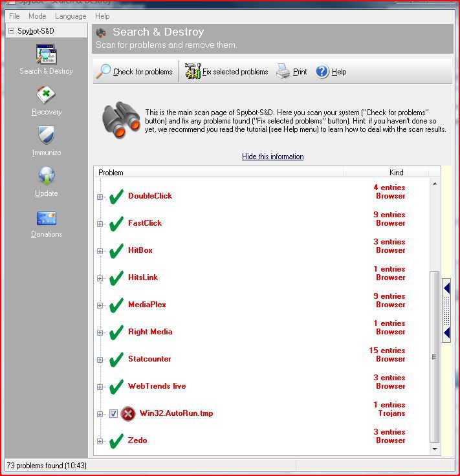This screenshot has height=476, width=460.
Task: Uncheck the Win32.AutoRun.tmp checkbox
Action: [113, 414]
